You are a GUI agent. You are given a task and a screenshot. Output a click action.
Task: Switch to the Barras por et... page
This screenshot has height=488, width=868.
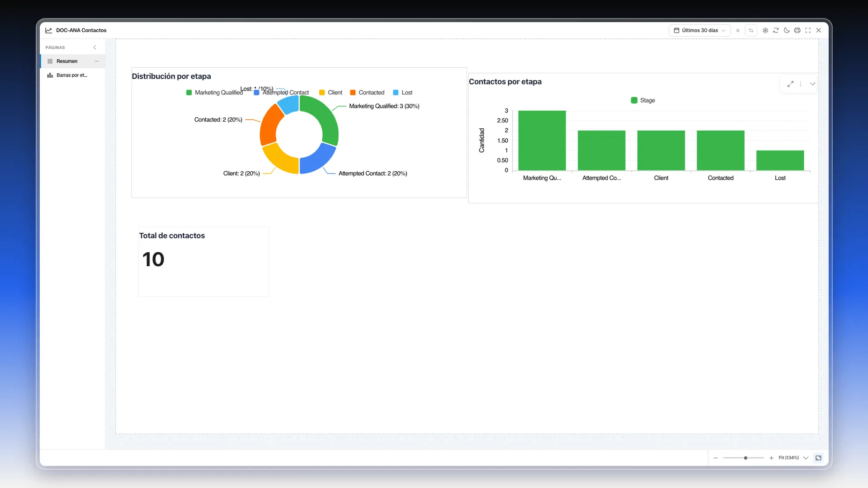point(72,75)
